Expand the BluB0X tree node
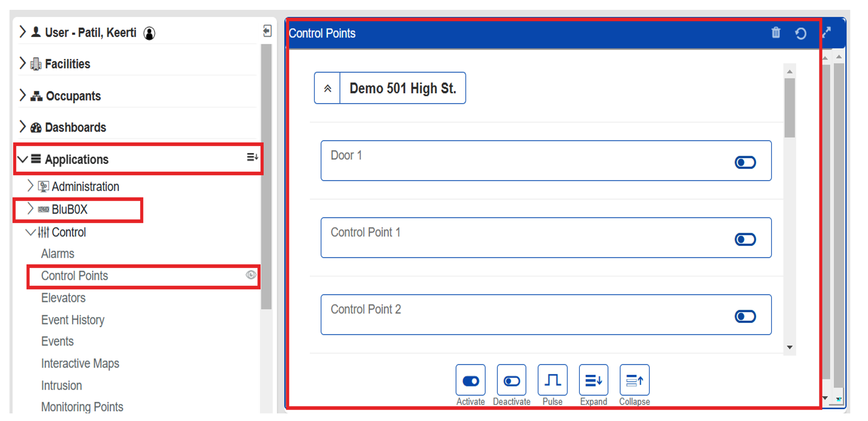 tap(30, 209)
